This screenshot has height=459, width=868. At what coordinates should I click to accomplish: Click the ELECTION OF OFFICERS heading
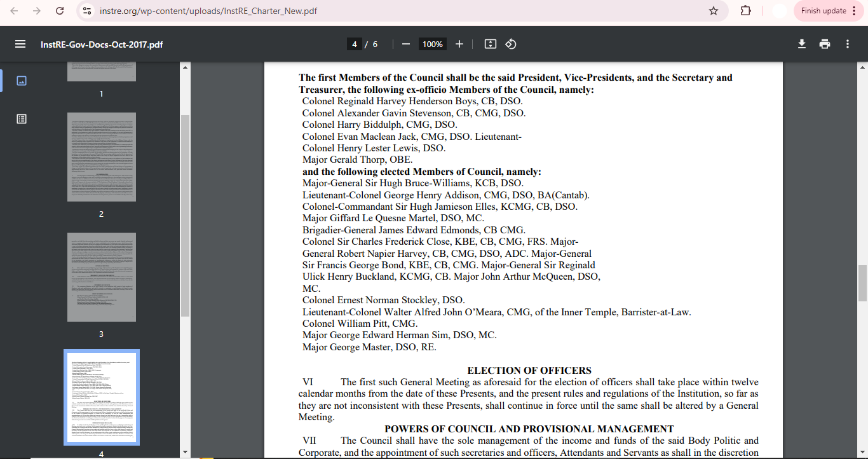pos(529,371)
